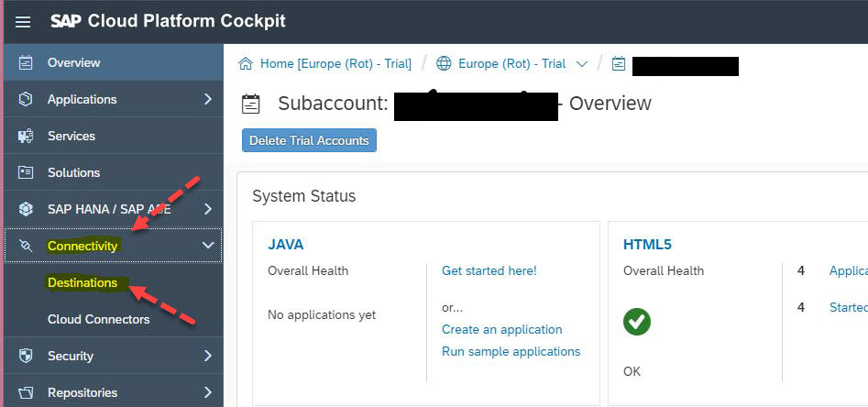
Task: Click the Repositories folder icon
Action: (26, 392)
